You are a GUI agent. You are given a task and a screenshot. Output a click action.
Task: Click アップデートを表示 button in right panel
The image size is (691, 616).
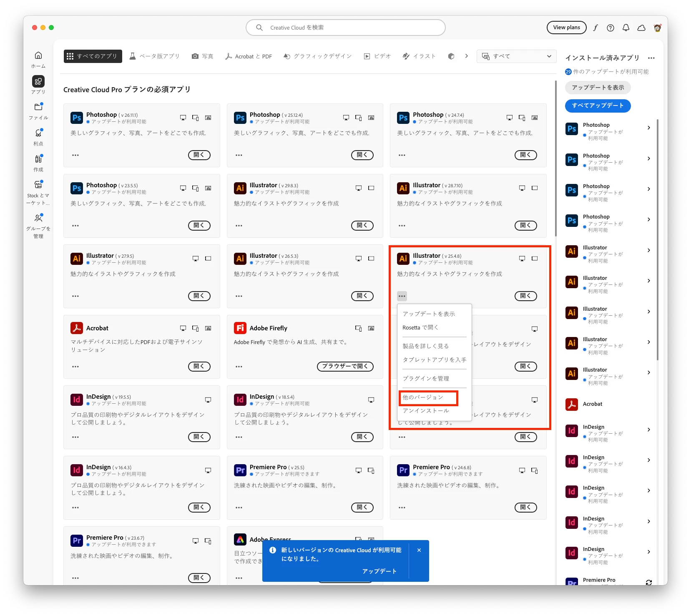tap(598, 88)
